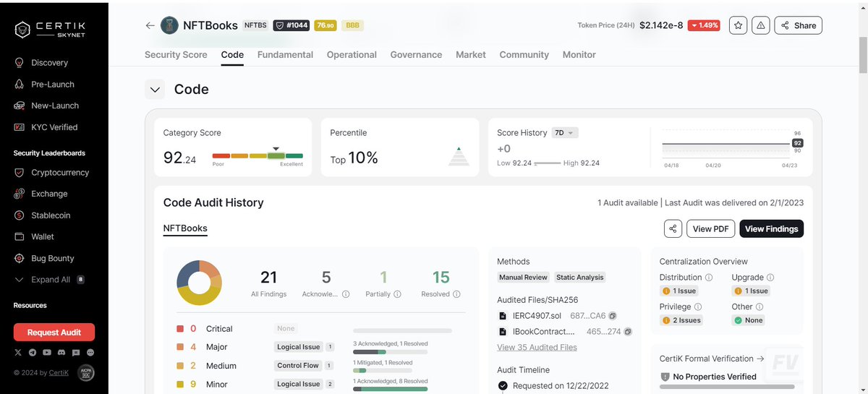The width and height of the screenshot is (868, 394).
Task: Open the KYC Verified page
Action: [x=46, y=127]
